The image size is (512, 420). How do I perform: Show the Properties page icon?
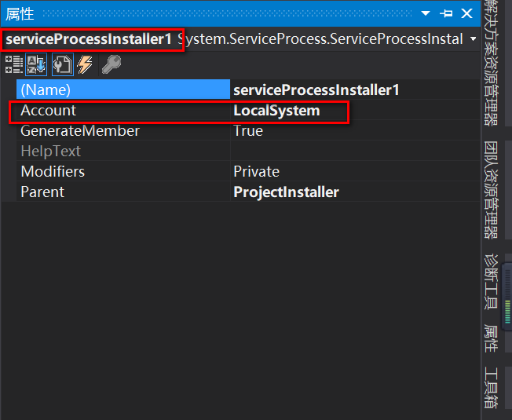point(62,64)
